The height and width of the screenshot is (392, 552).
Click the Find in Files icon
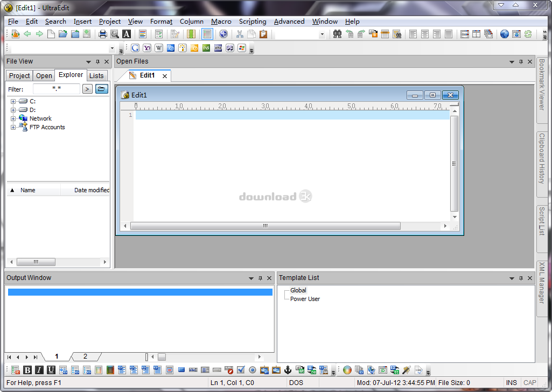[x=397, y=34]
